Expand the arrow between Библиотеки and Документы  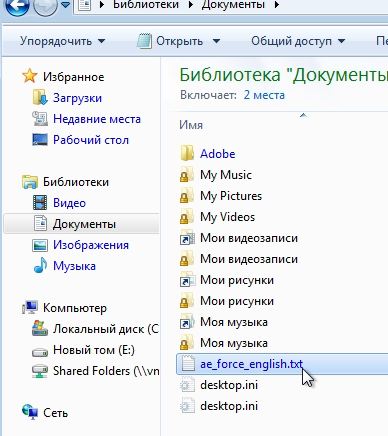click(191, 5)
